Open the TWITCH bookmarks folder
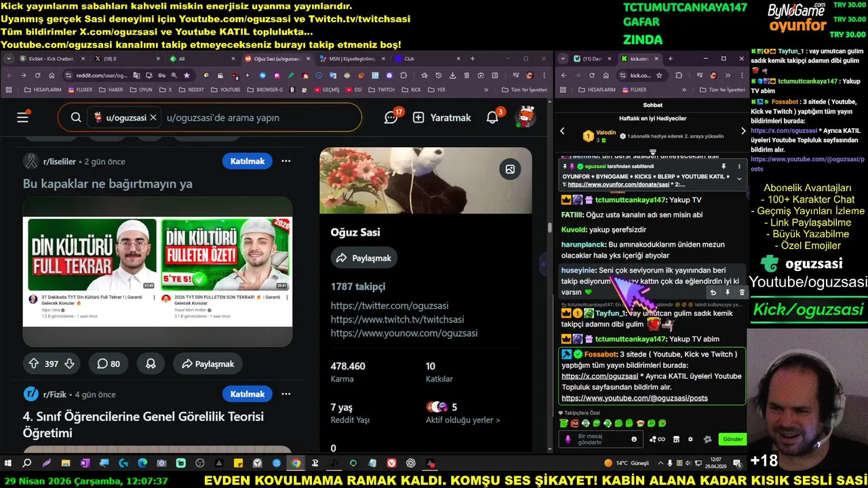This screenshot has height=488, width=868. [380, 89]
